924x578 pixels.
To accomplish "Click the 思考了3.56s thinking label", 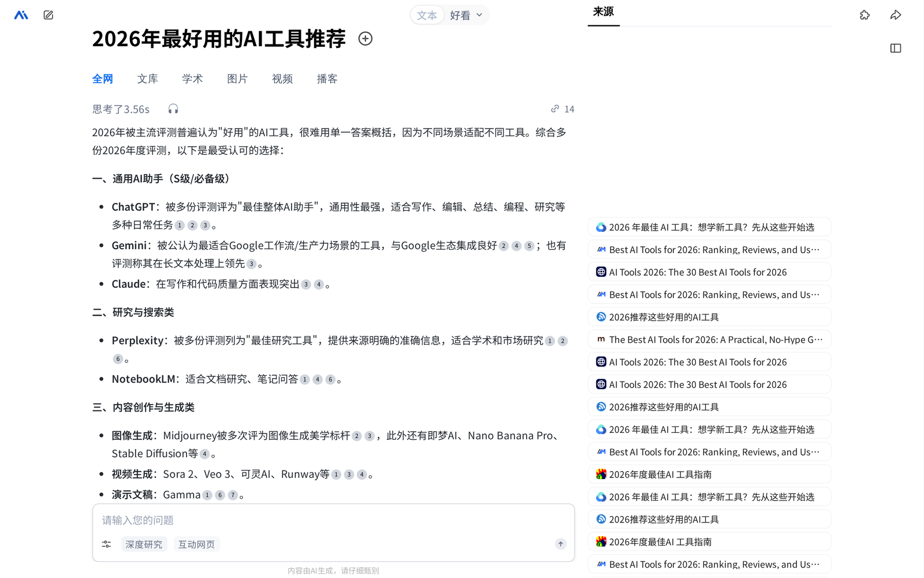I will click(121, 109).
